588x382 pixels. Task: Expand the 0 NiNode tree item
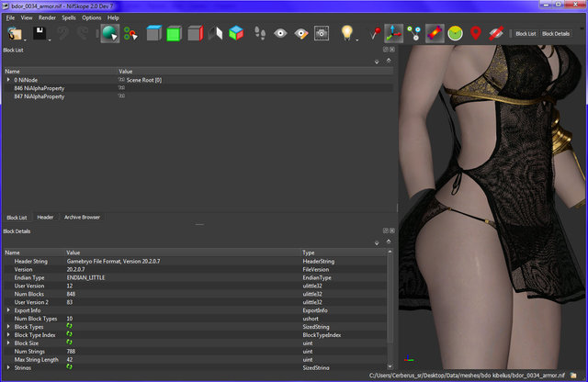tap(8, 80)
